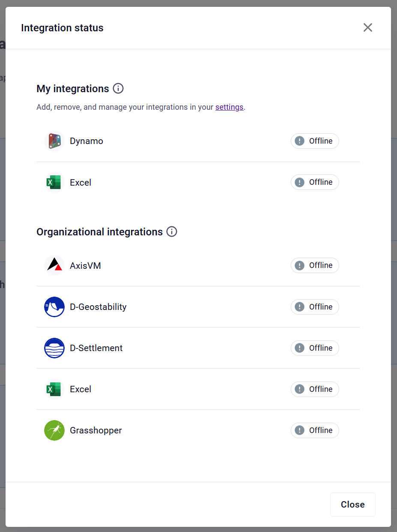The height and width of the screenshot is (532, 397).
Task: Click the Excel icon under Organizational integrations
Action: 54,389
